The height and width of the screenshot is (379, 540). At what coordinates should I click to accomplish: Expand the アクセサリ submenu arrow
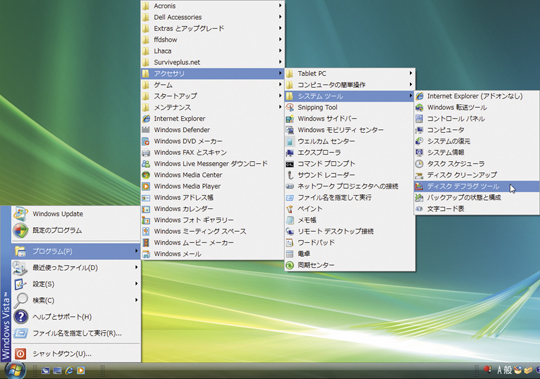[x=280, y=73]
